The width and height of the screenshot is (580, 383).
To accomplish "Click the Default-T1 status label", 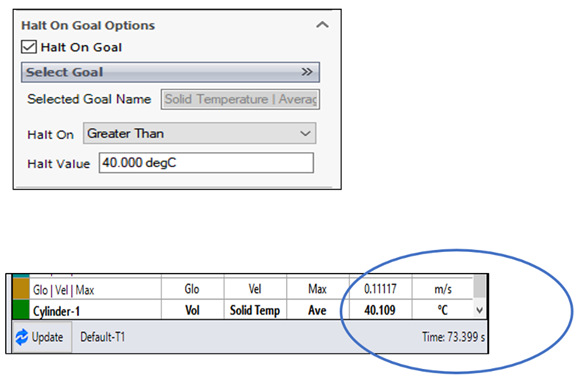I will [102, 337].
